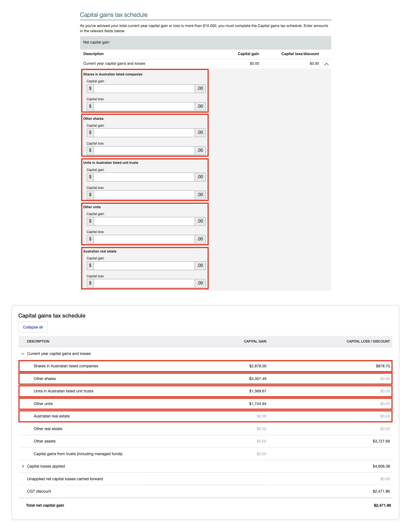Click the $3,357.49 Other shares gain
Viewport: 411px width, 532px height.
point(258,379)
